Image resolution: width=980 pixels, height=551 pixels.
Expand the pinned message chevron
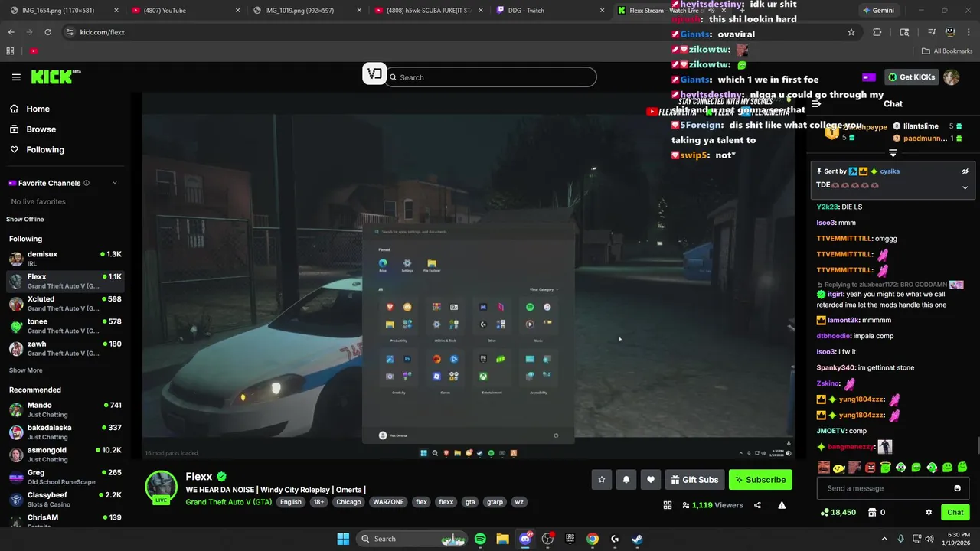point(965,187)
